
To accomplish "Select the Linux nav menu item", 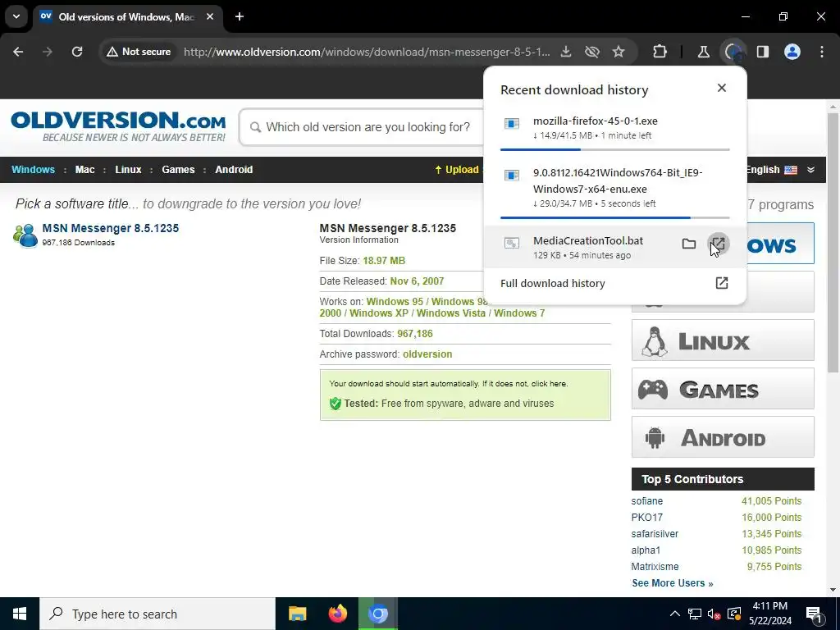I will tap(128, 170).
